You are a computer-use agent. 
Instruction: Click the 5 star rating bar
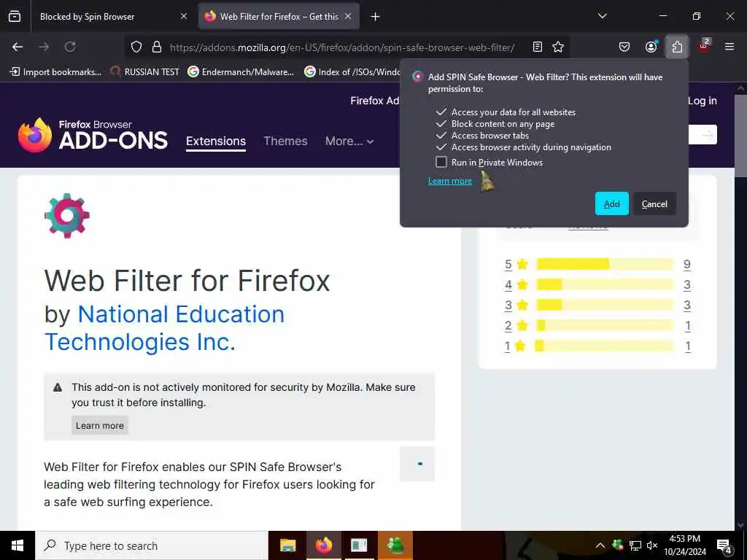click(x=604, y=264)
